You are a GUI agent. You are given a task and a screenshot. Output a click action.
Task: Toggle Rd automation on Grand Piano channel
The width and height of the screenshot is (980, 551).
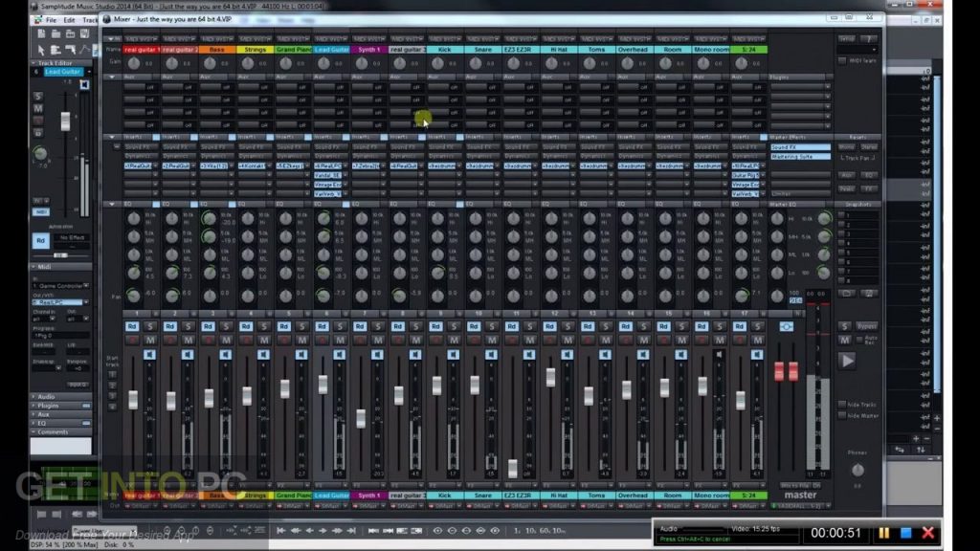point(283,326)
